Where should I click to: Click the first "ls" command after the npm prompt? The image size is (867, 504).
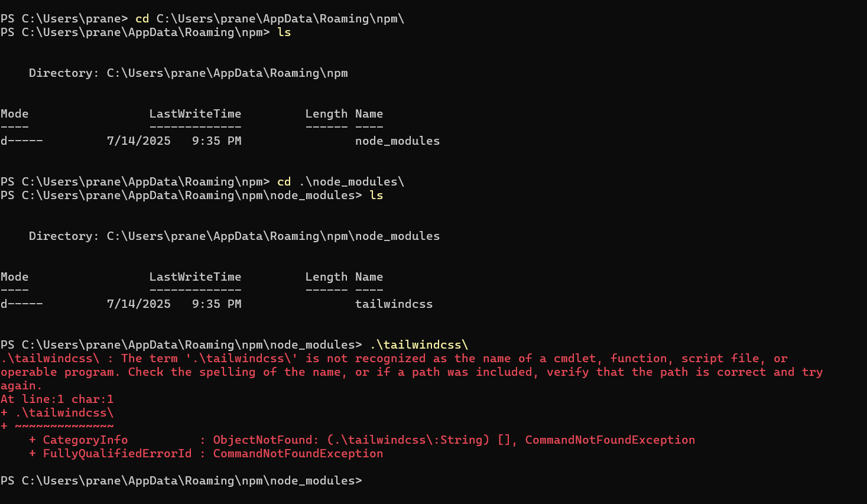point(284,32)
